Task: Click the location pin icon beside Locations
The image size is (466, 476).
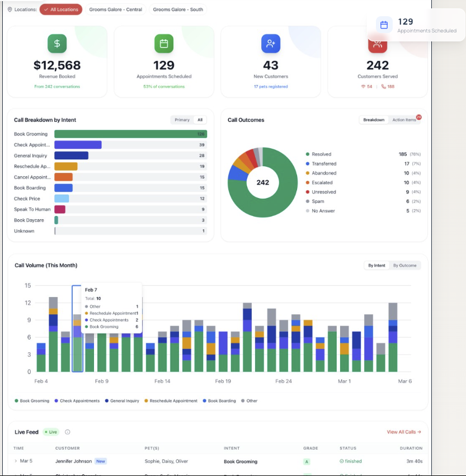Action: [10, 10]
